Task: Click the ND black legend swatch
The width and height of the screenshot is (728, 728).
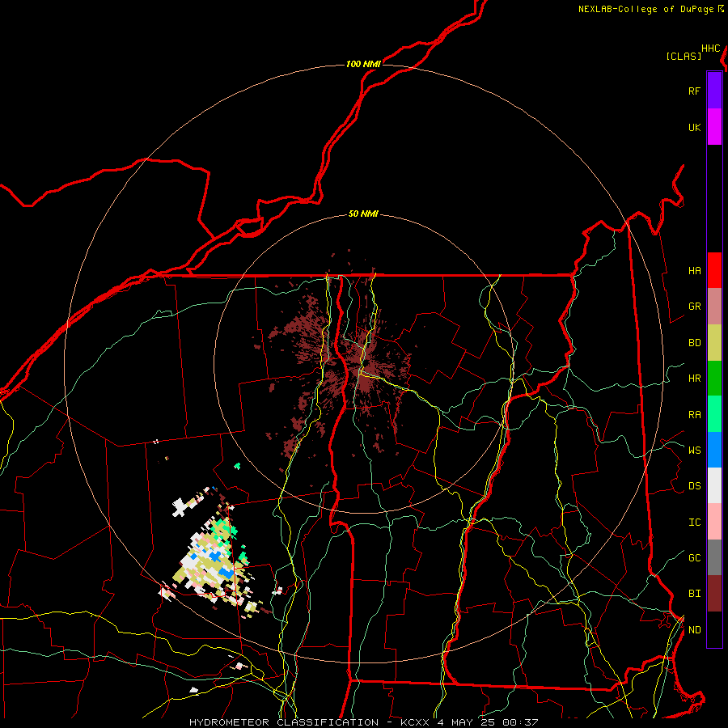Action: 714,629
